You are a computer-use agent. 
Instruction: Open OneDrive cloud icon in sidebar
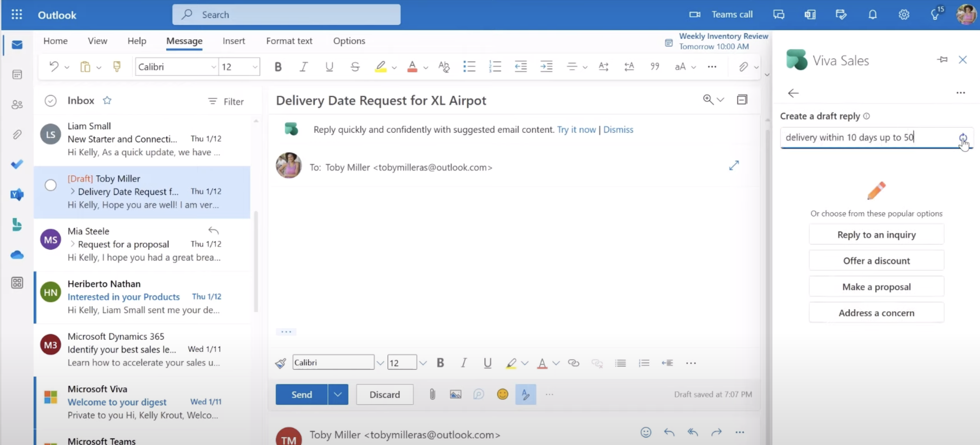click(17, 254)
